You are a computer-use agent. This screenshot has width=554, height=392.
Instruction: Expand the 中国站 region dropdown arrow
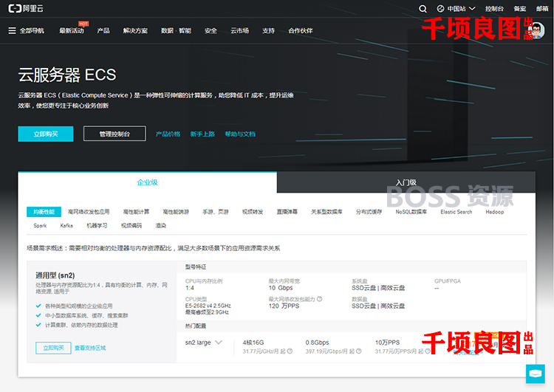pyautogui.click(x=472, y=8)
